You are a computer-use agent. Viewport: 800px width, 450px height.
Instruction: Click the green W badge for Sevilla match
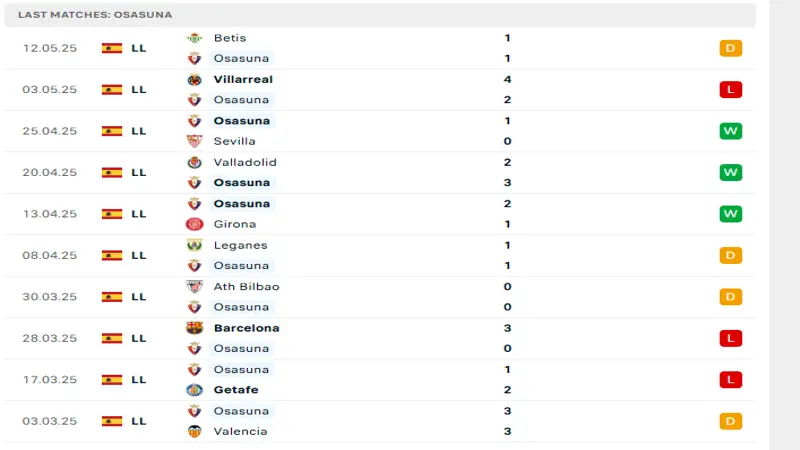(730, 131)
